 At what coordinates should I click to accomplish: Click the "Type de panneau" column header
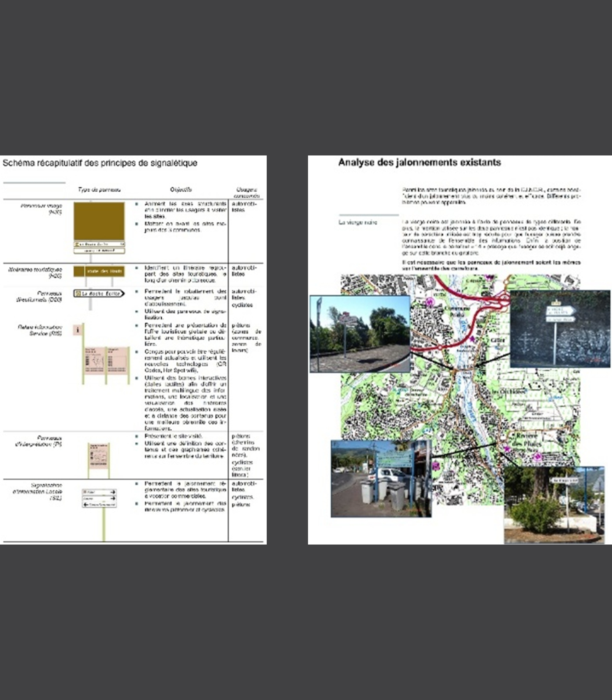point(99,190)
